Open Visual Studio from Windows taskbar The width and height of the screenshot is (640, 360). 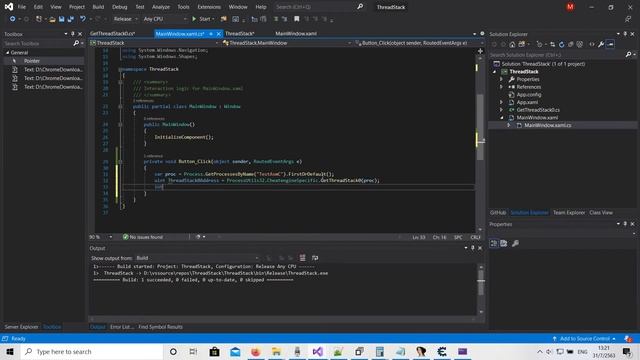click(318, 351)
